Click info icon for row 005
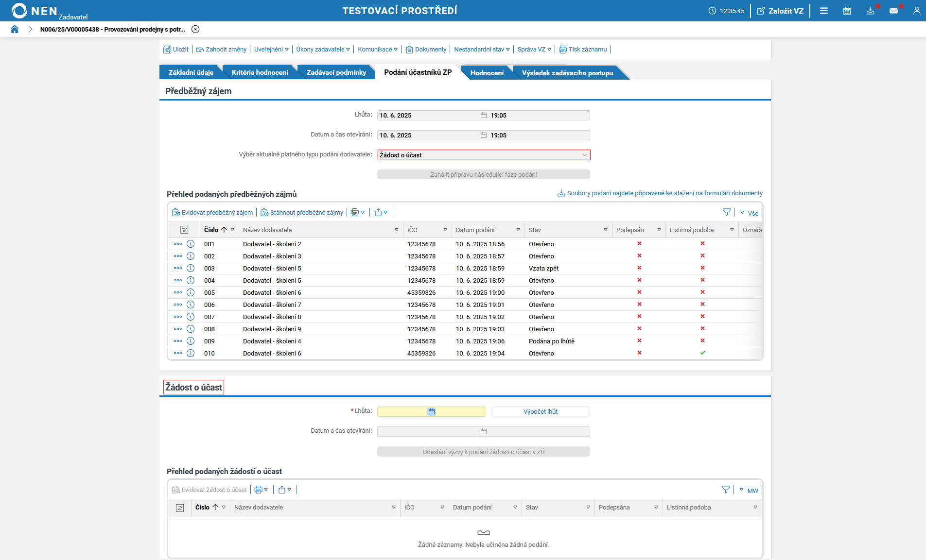The width and height of the screenshot is (926, 560). [191, 292]
